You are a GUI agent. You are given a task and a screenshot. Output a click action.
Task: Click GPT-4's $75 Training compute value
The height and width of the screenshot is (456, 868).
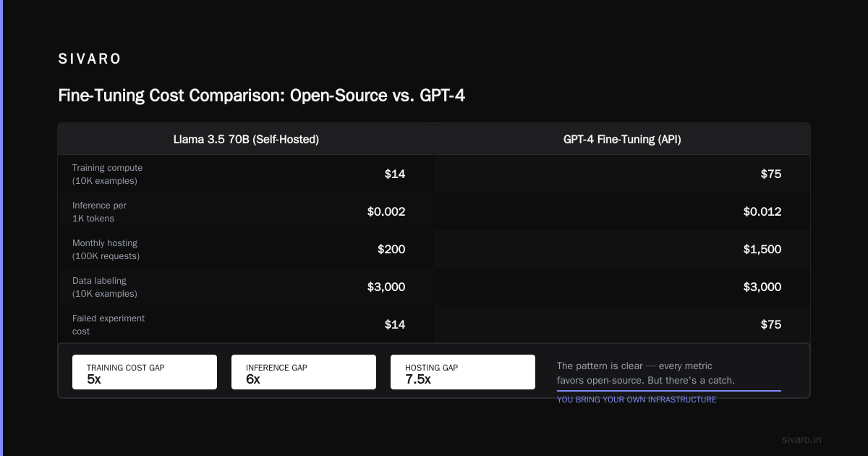pyautogui.click(x=771, y=174)
